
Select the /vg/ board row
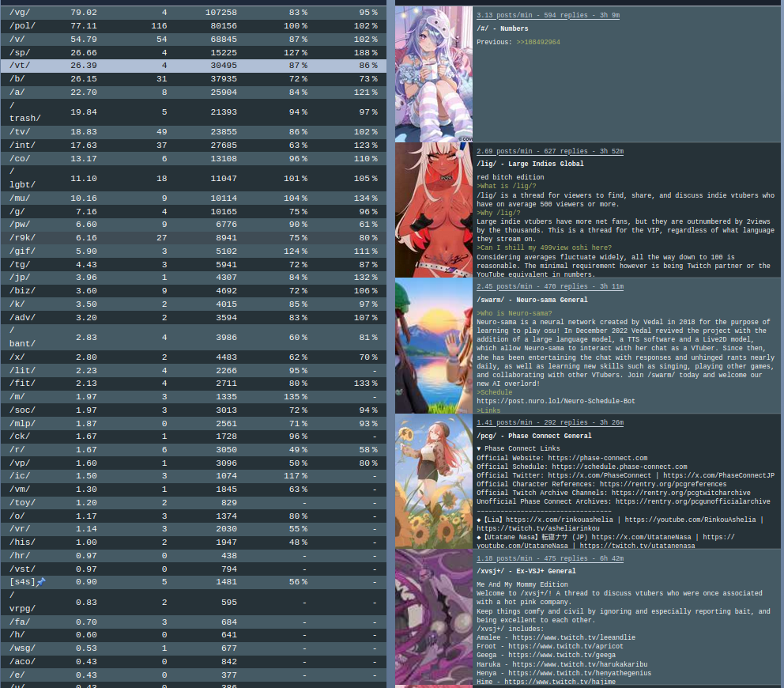click(x=194, y=13)
